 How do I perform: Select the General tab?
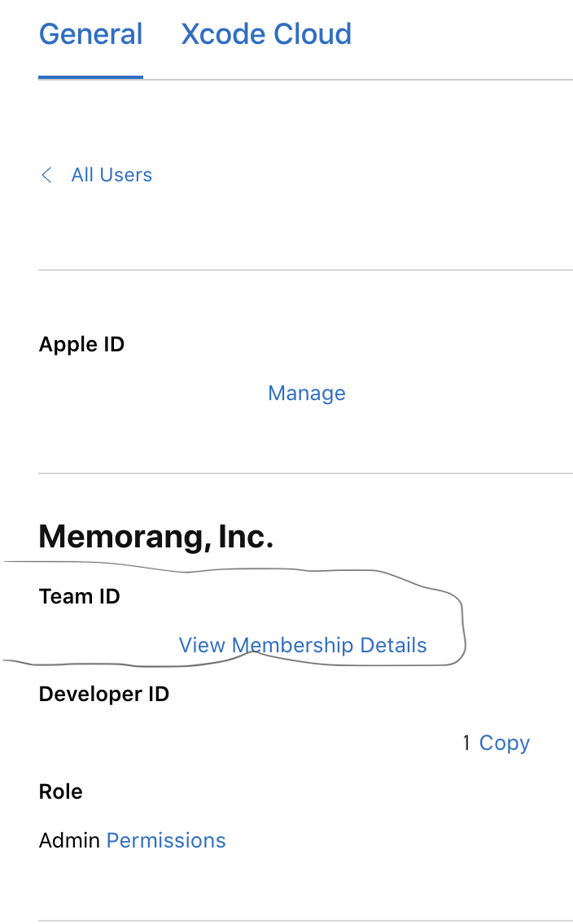point(90,34)
